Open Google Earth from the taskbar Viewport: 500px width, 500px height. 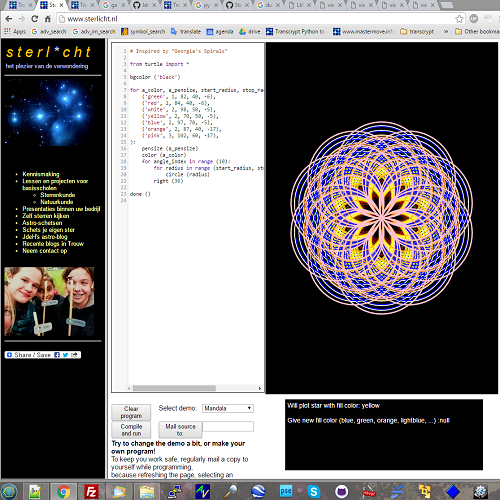tap(258, 491)
